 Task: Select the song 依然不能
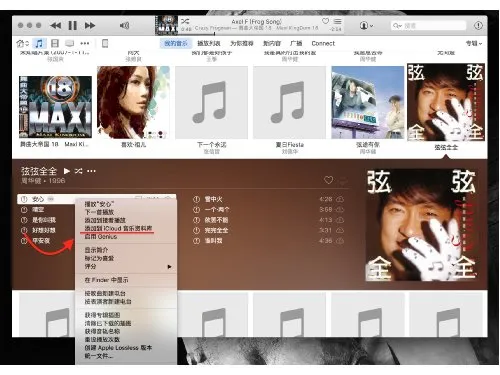(269, 220)
